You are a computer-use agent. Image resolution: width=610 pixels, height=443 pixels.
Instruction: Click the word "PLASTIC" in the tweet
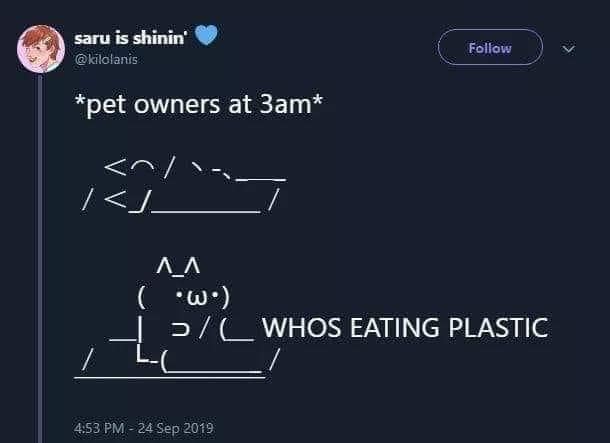click(498, 327)
